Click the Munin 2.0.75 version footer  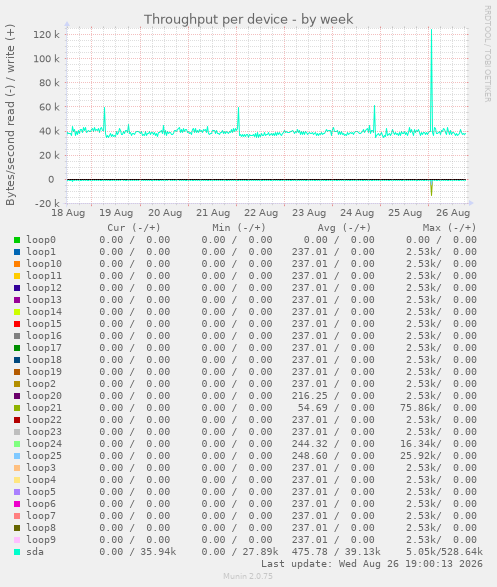[x=248, y=576]
